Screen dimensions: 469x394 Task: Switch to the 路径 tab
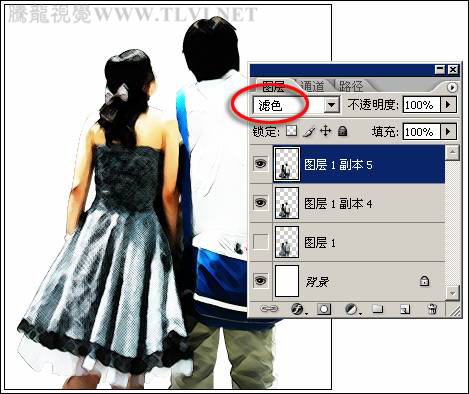(x=351, y=86)
